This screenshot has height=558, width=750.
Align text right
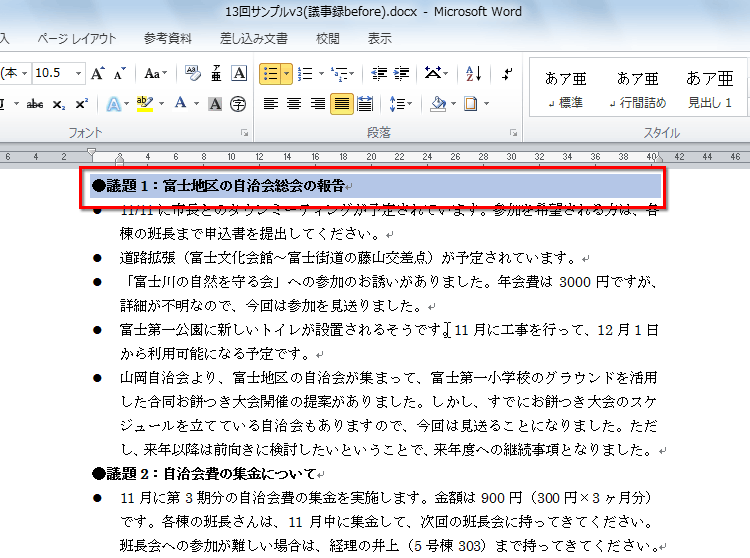pos(318,104)
